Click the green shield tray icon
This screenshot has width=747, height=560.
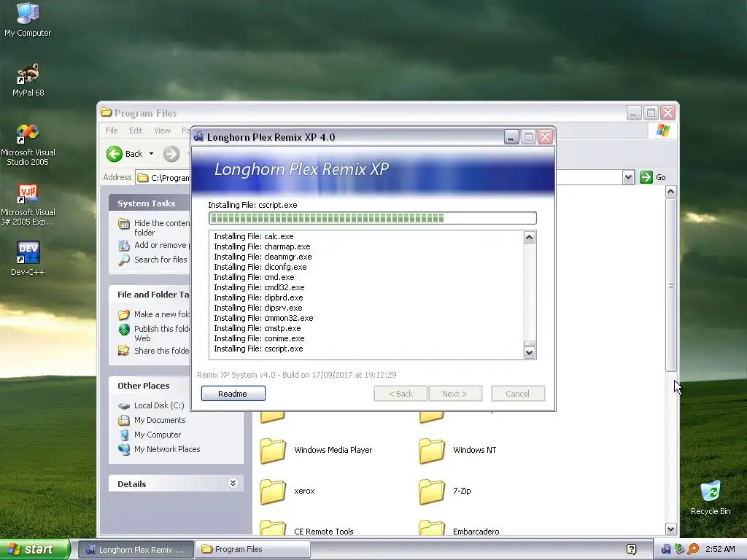point(680,549)
